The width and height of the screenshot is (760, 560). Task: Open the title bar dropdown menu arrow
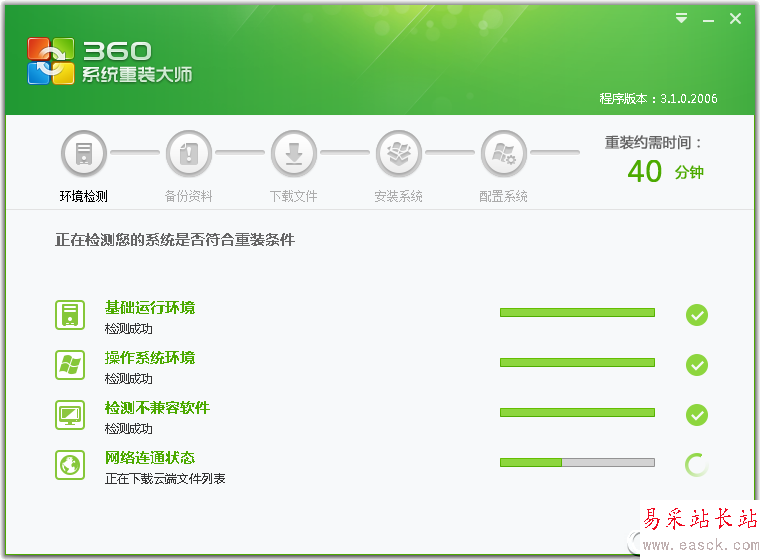click(681, 18)
